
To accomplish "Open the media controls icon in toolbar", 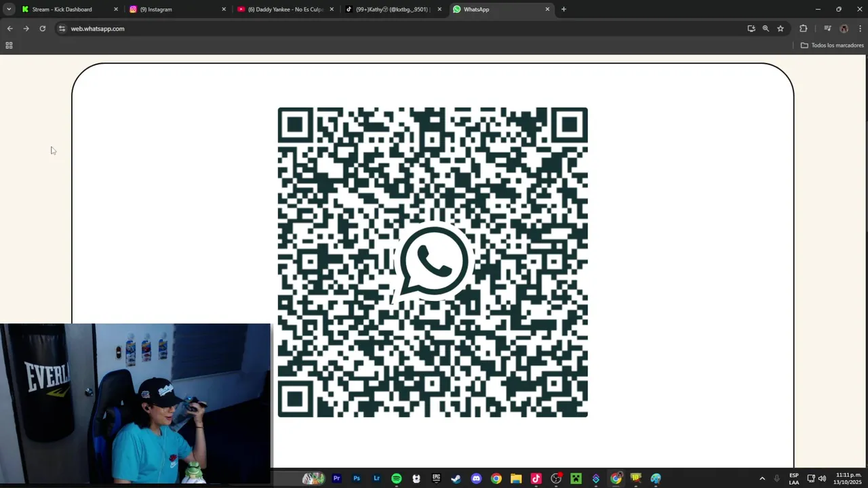I will click(827, 28).
